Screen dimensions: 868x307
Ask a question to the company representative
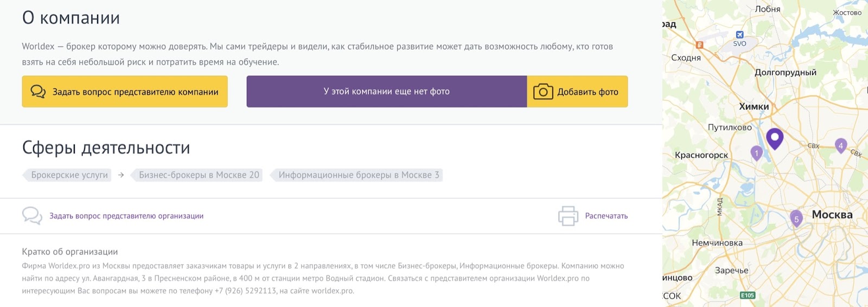pyautogui.click(x=125, y=92)
